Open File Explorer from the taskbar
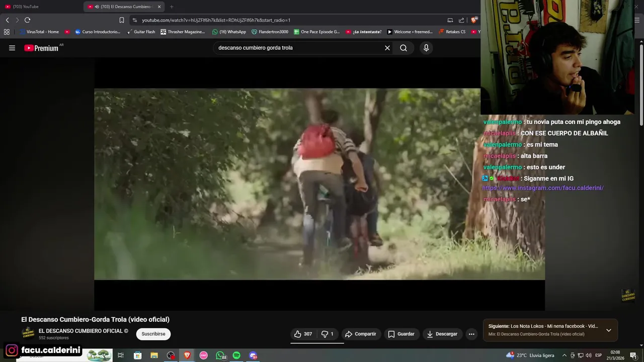 tap(154, 355)
